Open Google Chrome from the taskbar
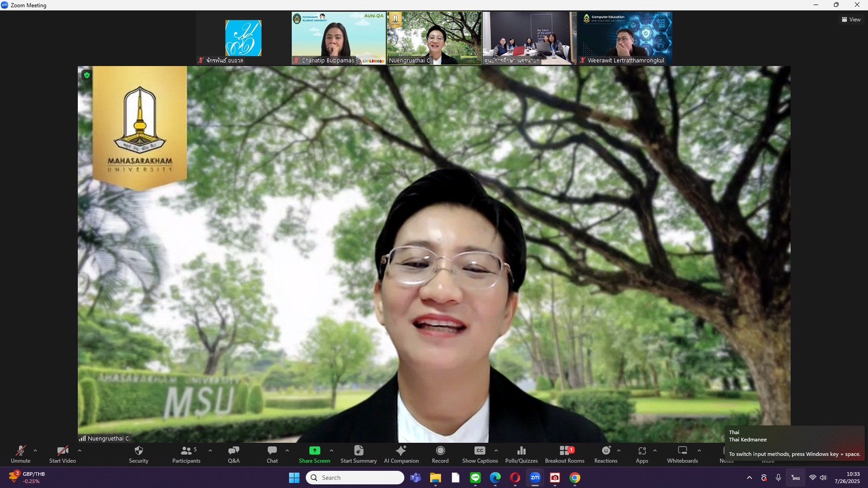The image size is (868, 488). (575, 478)
